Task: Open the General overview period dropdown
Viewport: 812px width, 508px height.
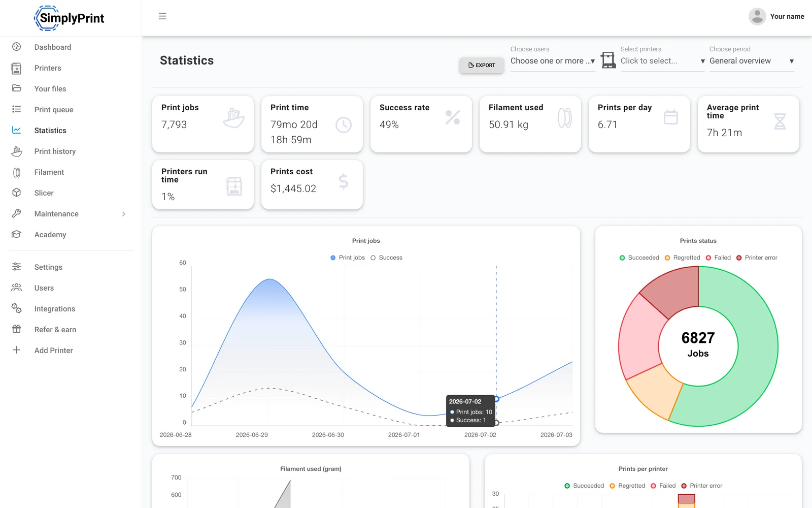Action: point(752,61)
